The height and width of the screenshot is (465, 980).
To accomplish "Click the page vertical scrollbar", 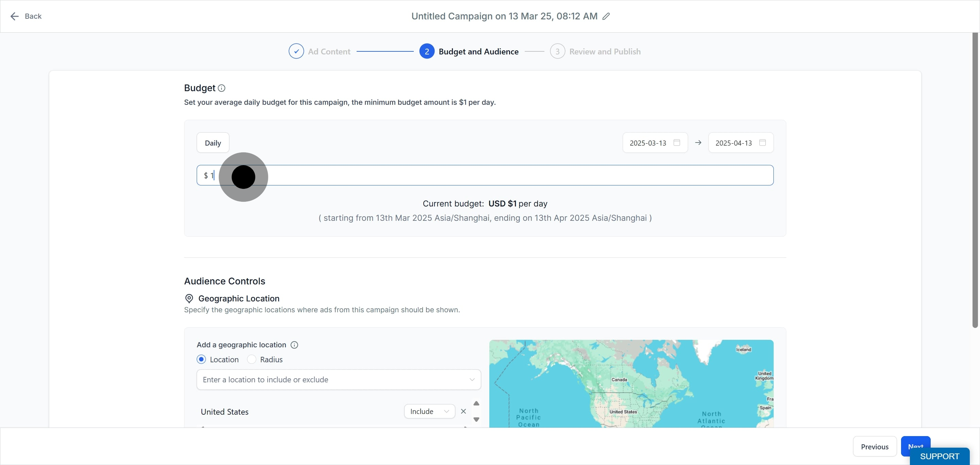I will point(975,180).
